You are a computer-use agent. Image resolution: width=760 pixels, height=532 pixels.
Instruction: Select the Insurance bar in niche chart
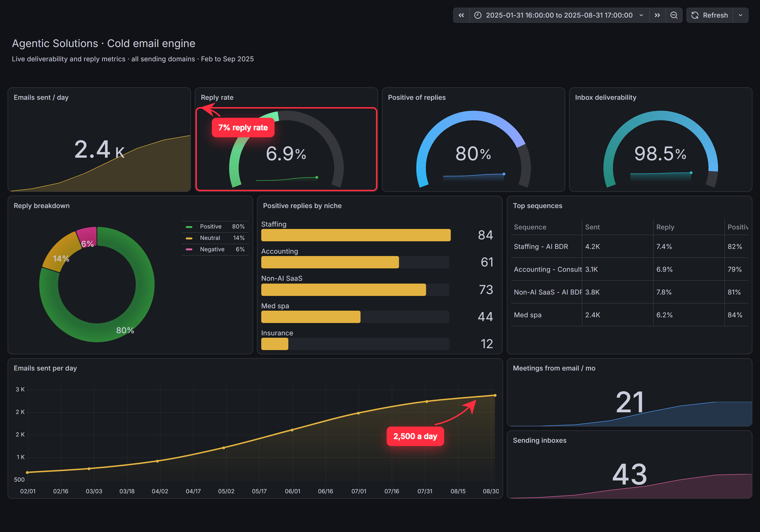pyautogui.click(x=275, y=344)
